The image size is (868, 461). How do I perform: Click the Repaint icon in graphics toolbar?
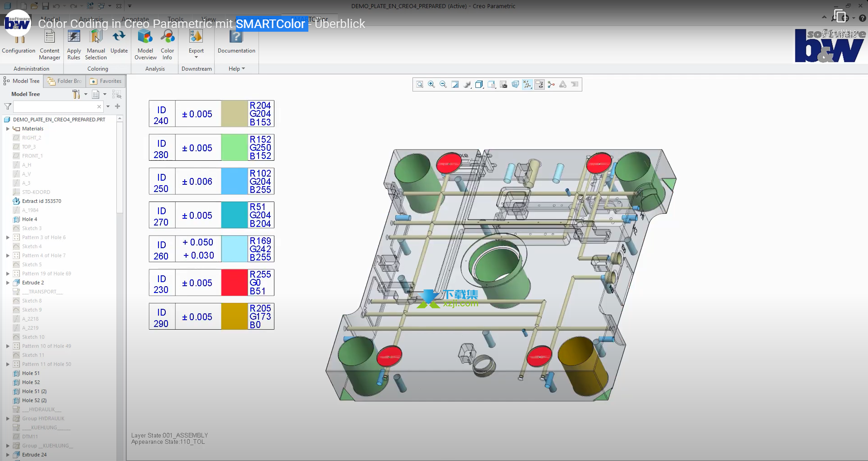tap(456, 84)
